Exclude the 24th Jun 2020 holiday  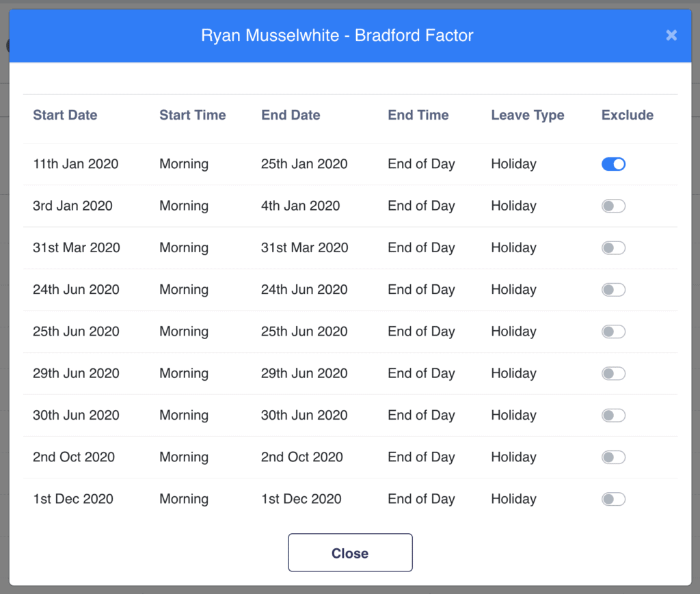click(x=613, y=290)
